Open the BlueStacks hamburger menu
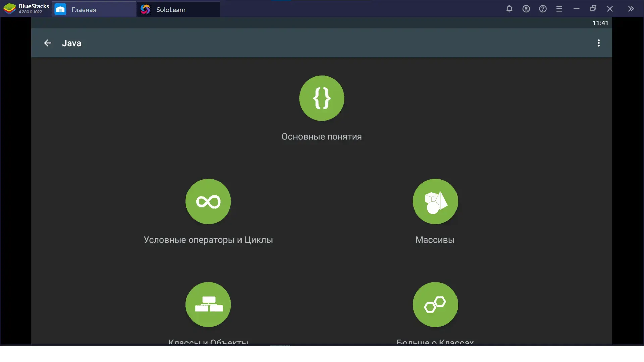The image size is (644, 362). coord(559,9)
